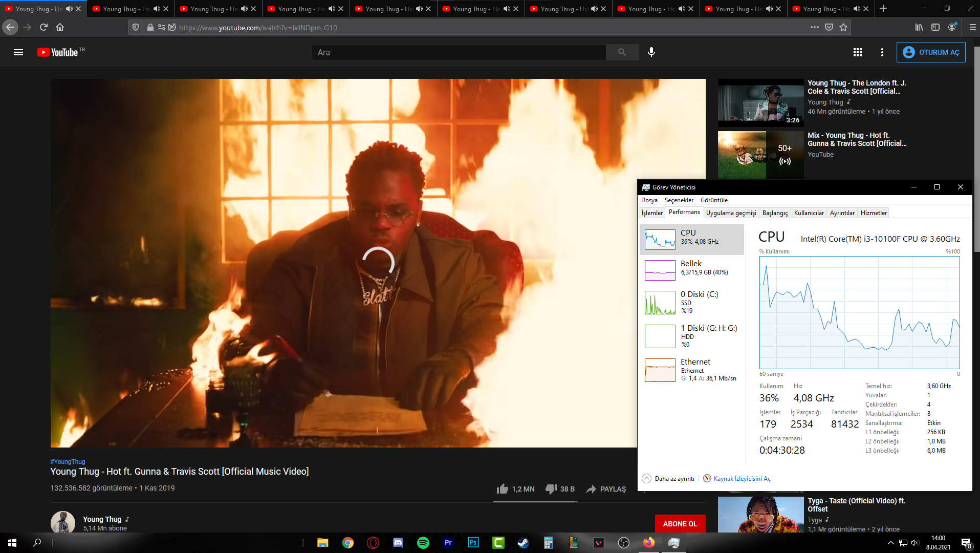The image size is (980, 553).
Task: Switch to the Uygulama geçmişi tab
Action: point(731,213)
